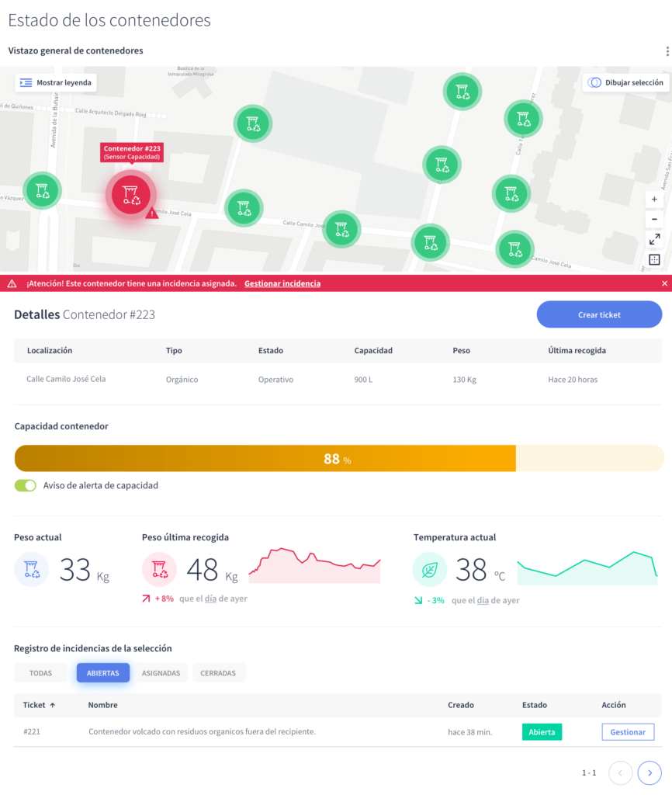Click the red upward trend arrow
Viewport: 672px width, 795px height.
[x=146, y=599]
